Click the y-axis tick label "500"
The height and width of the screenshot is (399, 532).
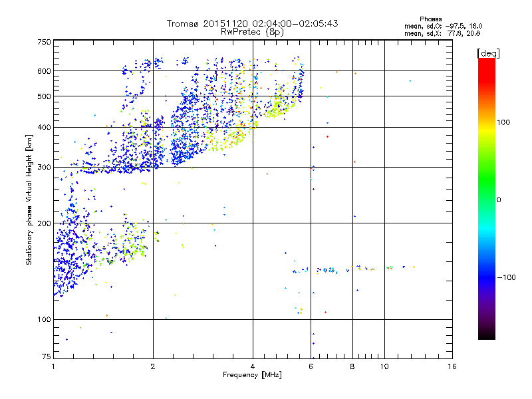click(44, 96)
